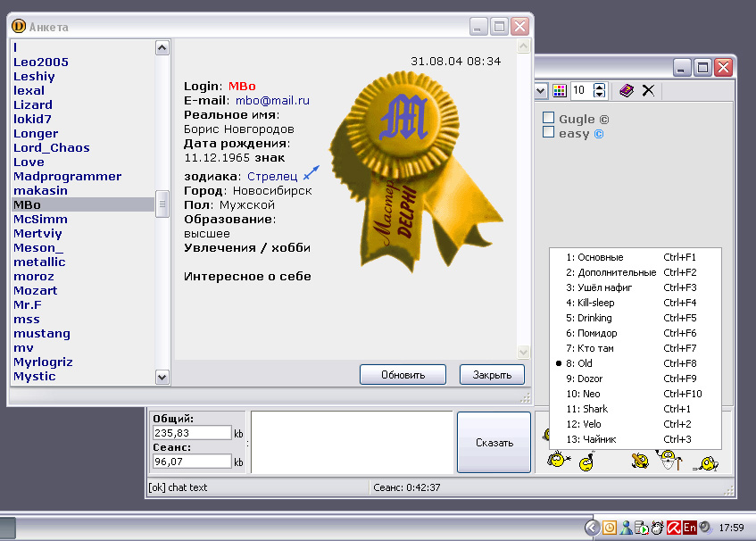
Task: Select menu item 2: Дополнительные
Action: [635, 272]
